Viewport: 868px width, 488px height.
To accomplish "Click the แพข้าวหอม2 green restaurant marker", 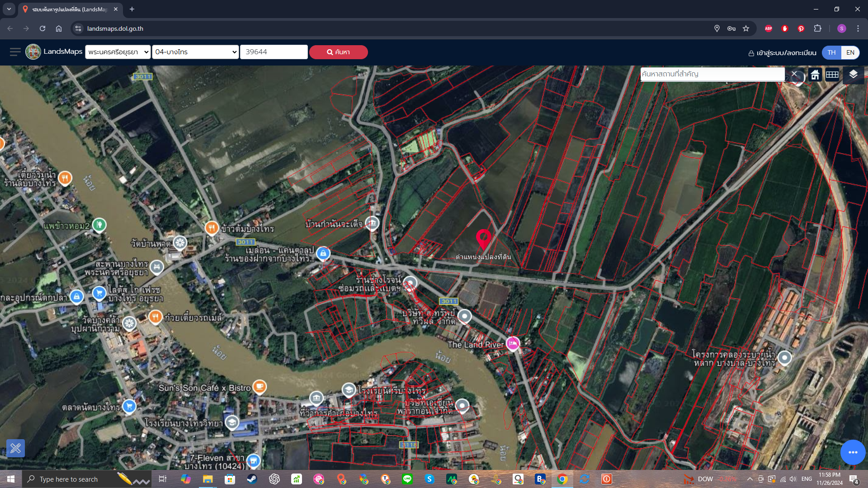I will [99, 225].
